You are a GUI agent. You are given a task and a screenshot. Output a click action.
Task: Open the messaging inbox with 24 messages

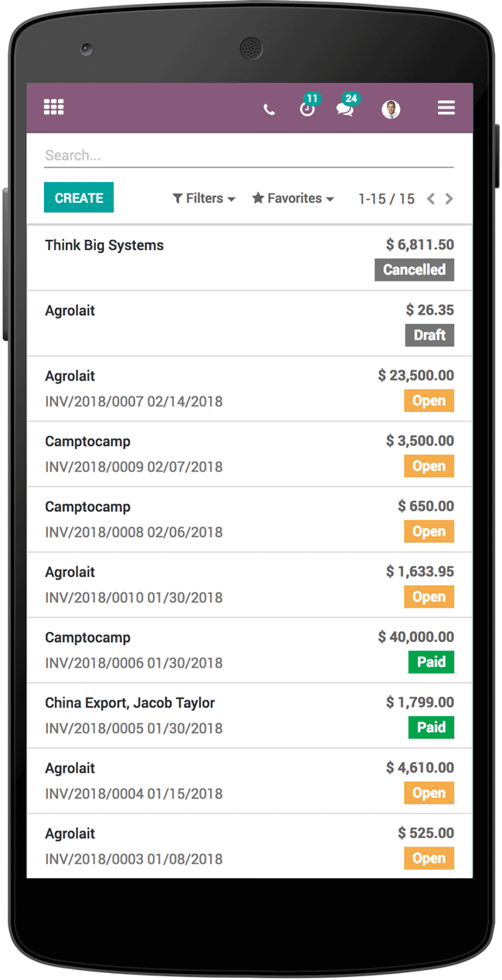(345, 110)
